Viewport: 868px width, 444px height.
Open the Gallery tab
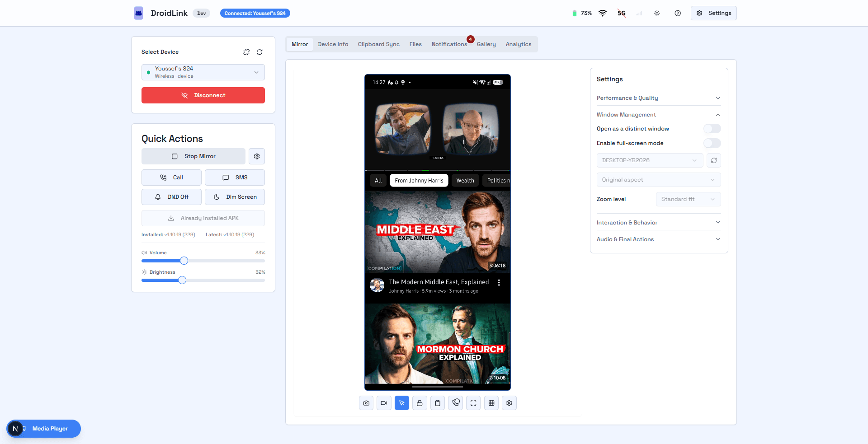486,44
